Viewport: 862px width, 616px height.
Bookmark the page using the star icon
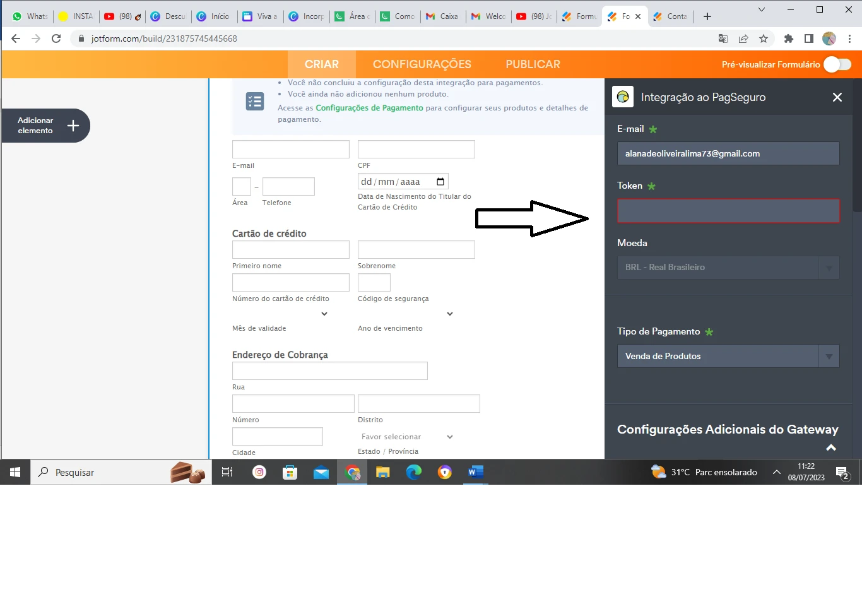(764, 38)
